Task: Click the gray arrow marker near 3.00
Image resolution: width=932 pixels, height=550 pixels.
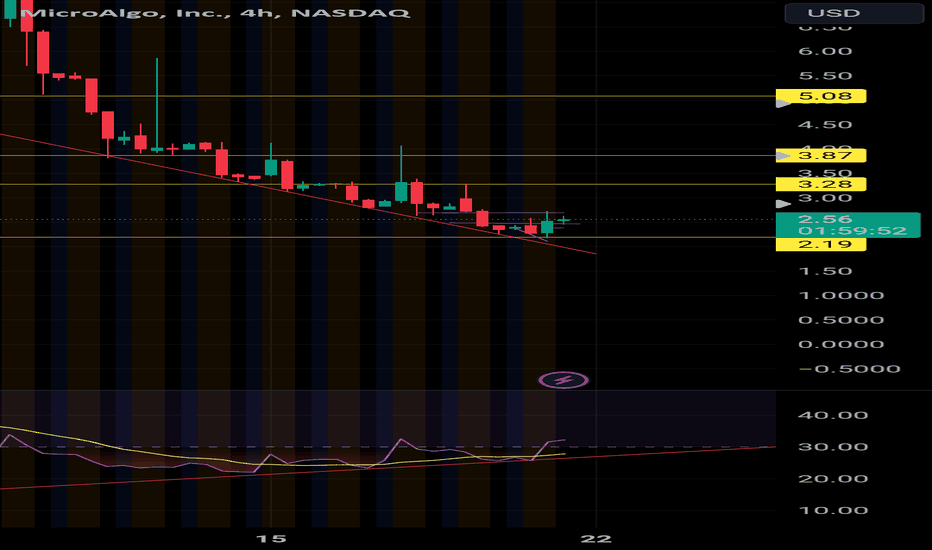Action: tap(784, 204)
